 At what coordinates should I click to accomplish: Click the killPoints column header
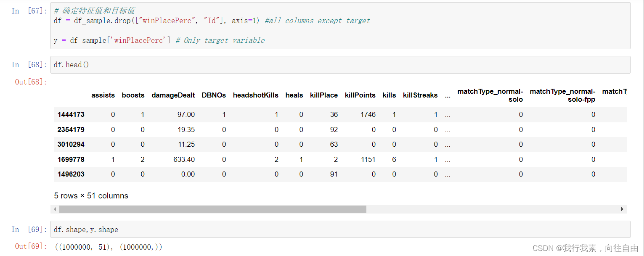click(x=360, y=95)
